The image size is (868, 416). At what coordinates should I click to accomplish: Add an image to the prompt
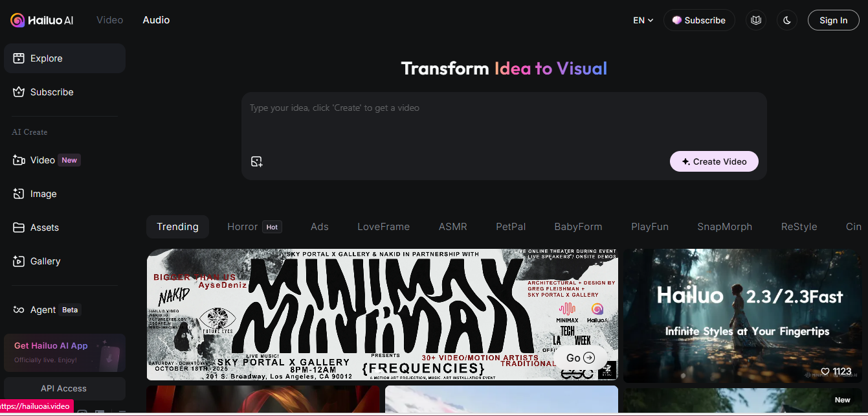(256, 161)
